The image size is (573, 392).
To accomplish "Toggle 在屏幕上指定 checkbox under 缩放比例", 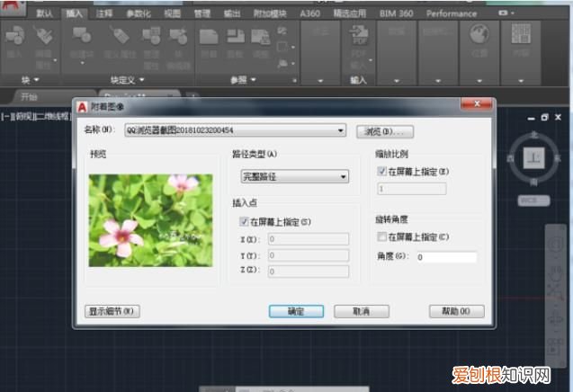I will pos(381,171).
